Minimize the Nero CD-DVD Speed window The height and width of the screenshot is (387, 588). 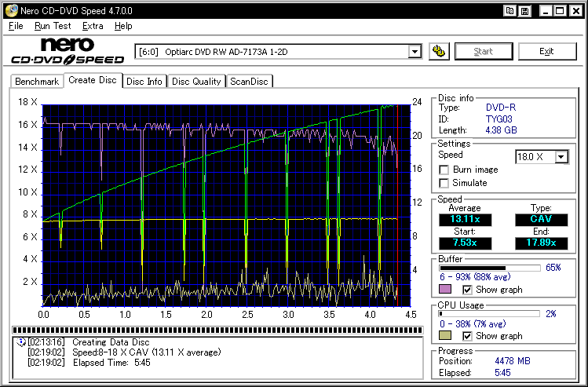[x=544, y=10]
